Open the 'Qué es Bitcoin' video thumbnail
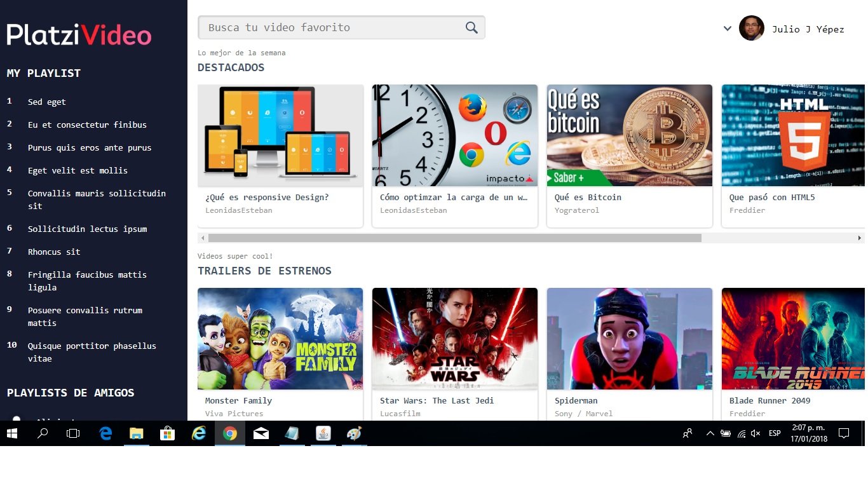868x488 pixels. click(x=630, y=135)
